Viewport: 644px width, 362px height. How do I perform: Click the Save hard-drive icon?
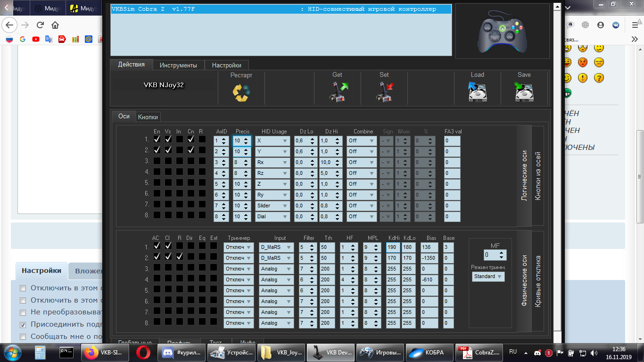524,92
